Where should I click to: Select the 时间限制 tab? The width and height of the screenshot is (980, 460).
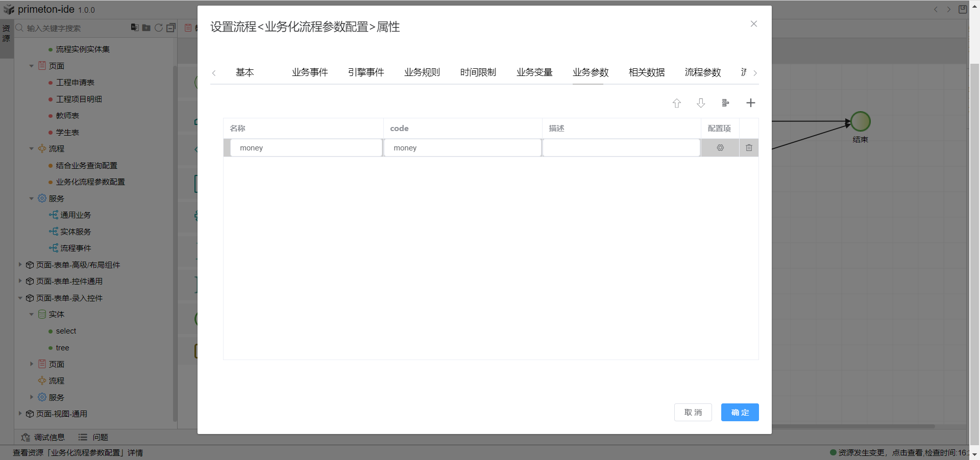click(x=478, y=72)
